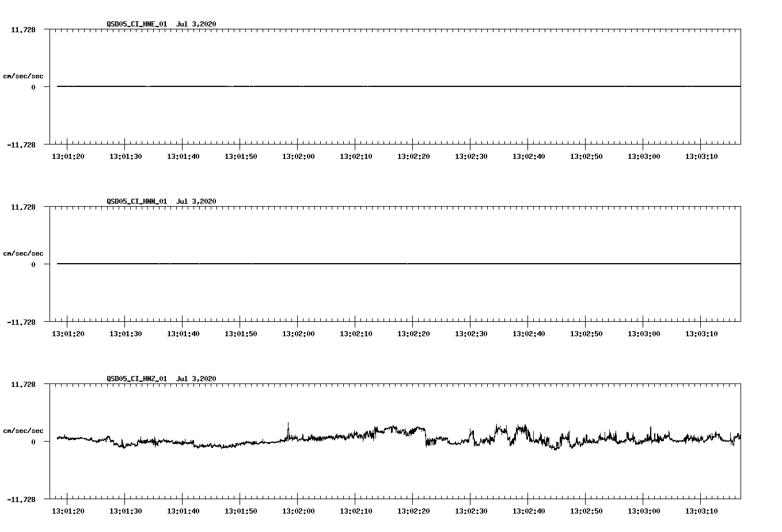The width and height of the screenshot is (782, 532).
Task: Click the sharp spike near 13:01:58 on HNZ trace
Action: (x=288, y=431)
